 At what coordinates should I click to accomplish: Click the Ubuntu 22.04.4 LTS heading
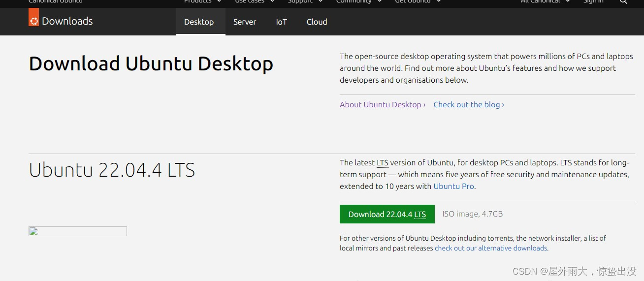pos(112,170)
